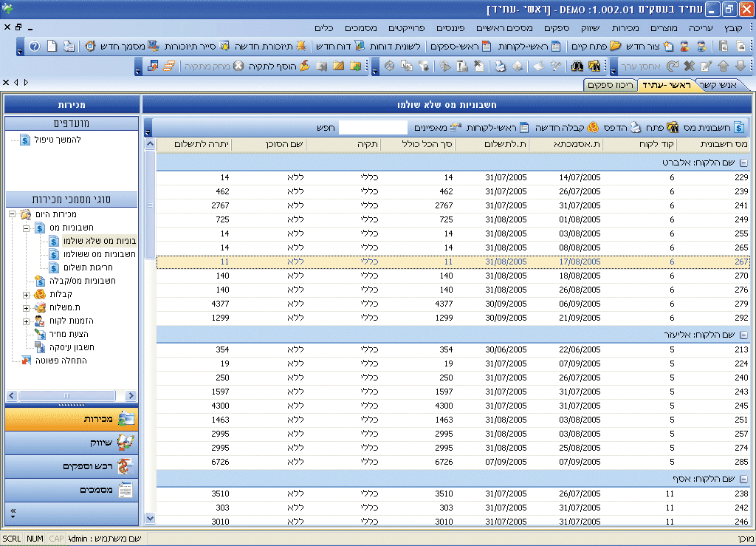The height and width of the screenshot is (546, 756).
Task: Click the binoculars search icon
Action: tap(577, 66)
